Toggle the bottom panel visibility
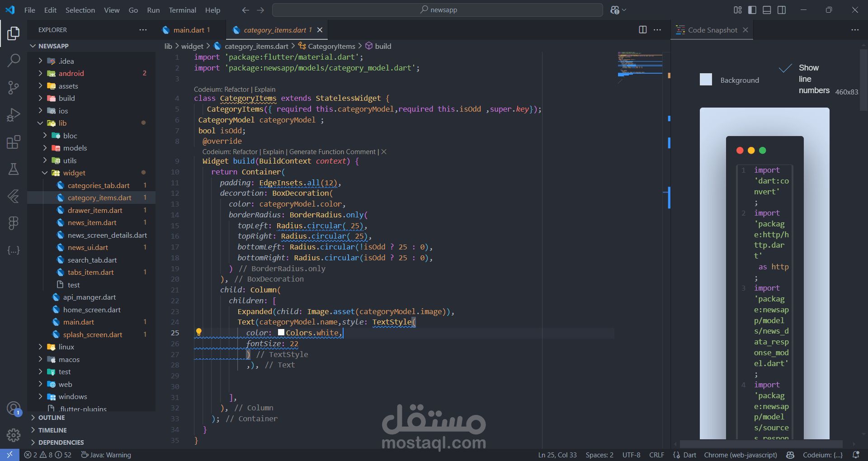This screenshot has height=461, width=868. (x=767, y=10)
